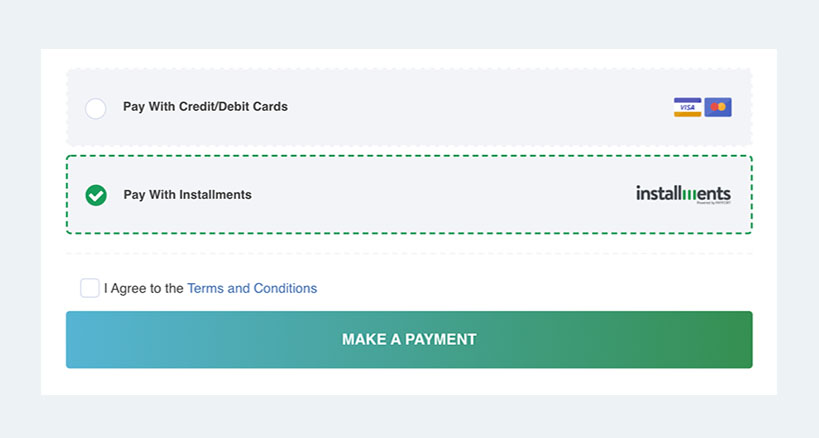The image size is (819, 438).
Task: Select the Credit/Debit Cards radio button
Action: point(96,109)
